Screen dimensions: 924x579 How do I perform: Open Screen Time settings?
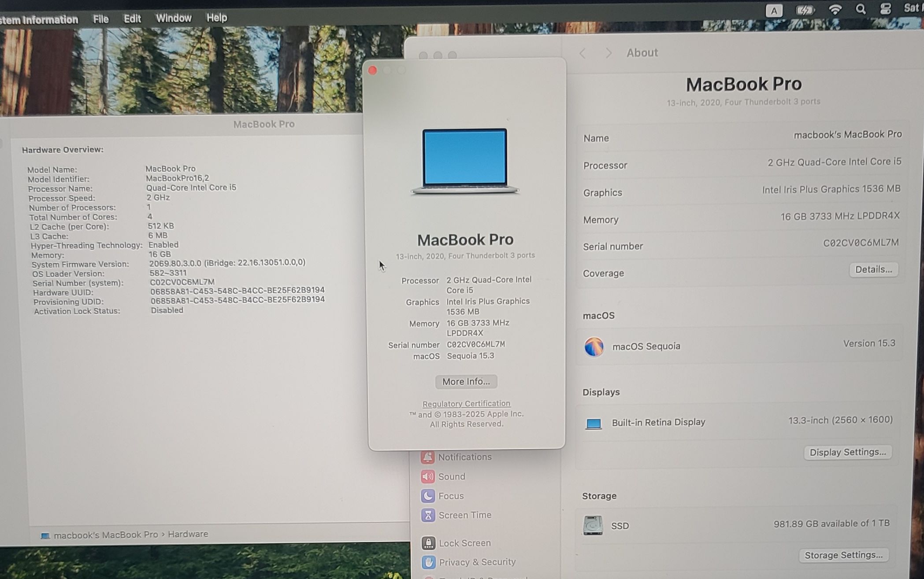(x=464, y=515)
